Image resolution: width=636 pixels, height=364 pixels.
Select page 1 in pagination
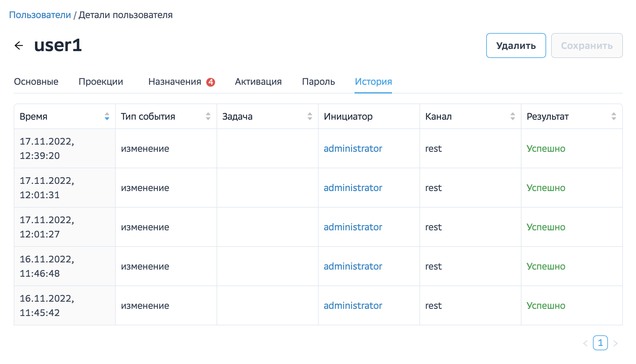coord(600,343)
